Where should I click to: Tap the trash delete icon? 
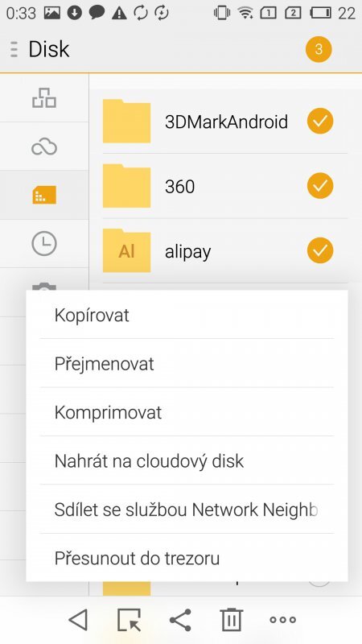232,619
